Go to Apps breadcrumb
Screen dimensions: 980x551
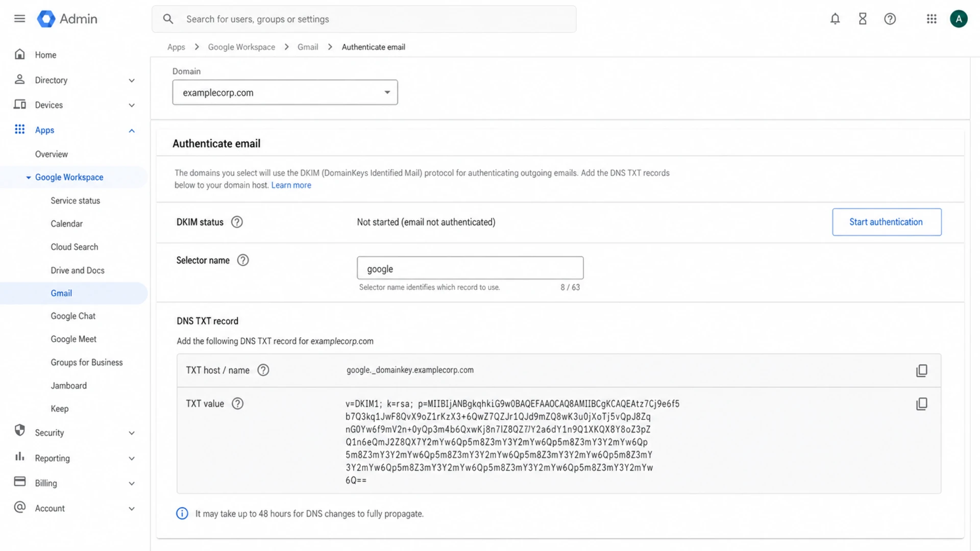coord(176,47)
